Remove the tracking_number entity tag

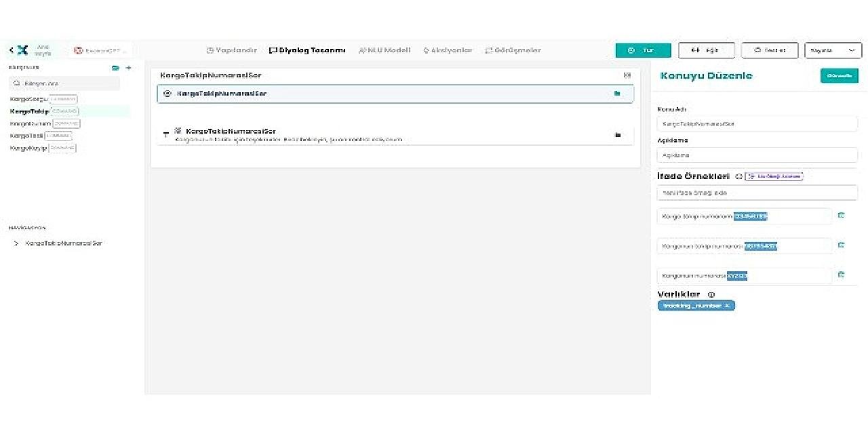727,306
